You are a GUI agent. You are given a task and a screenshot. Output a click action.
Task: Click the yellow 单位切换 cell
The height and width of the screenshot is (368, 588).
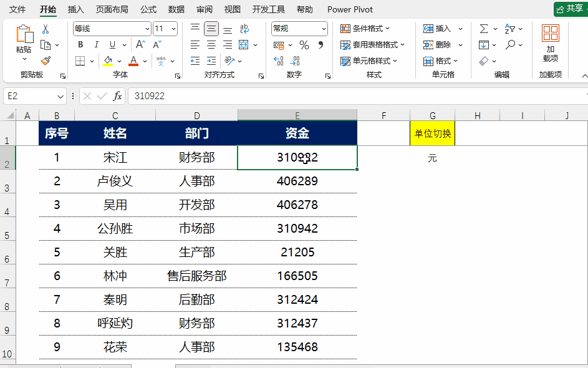coord(432,133)
